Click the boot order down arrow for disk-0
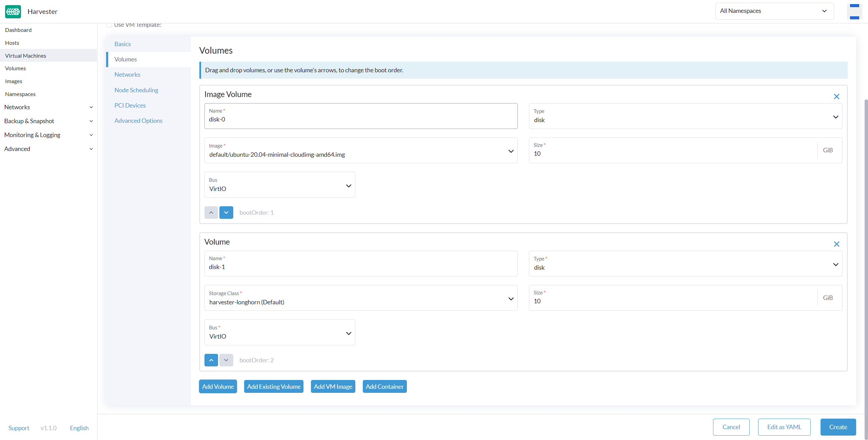The height and width of the screenshot is (440, 868). point(226,212)
